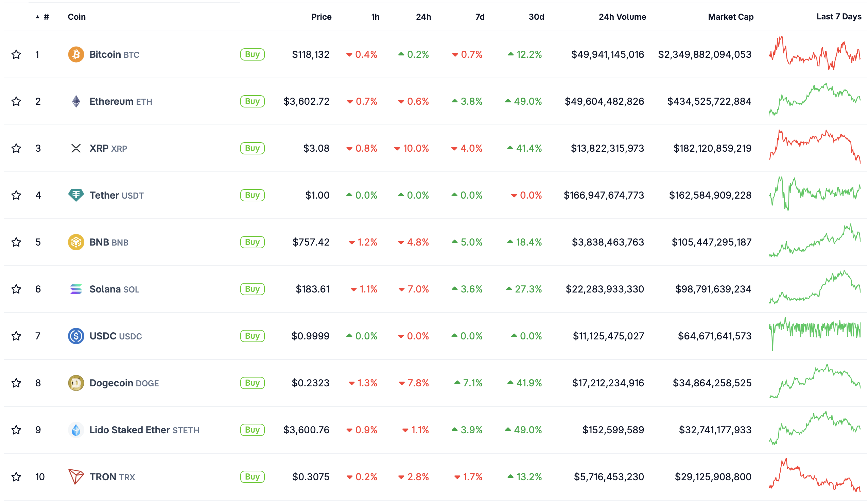
Task: Open the Solana SOL coin page
Action: (x=114, y=289)
